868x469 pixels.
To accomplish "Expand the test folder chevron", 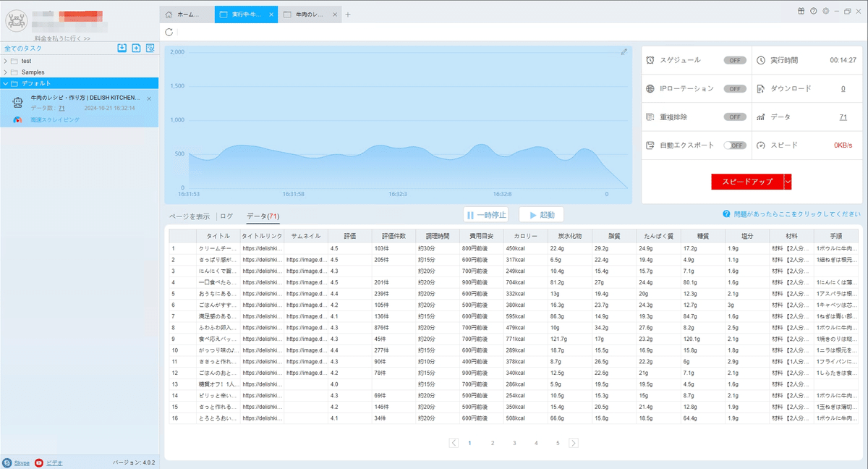I will tap(6, 61).
